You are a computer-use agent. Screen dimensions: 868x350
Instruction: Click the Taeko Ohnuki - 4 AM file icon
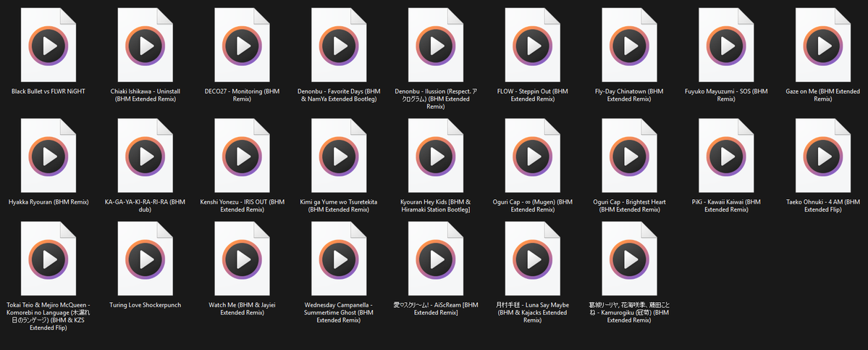click(823, 156)
